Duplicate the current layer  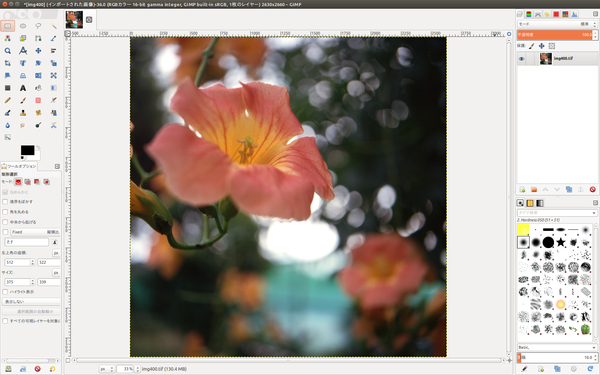click(x=569, y=189)
